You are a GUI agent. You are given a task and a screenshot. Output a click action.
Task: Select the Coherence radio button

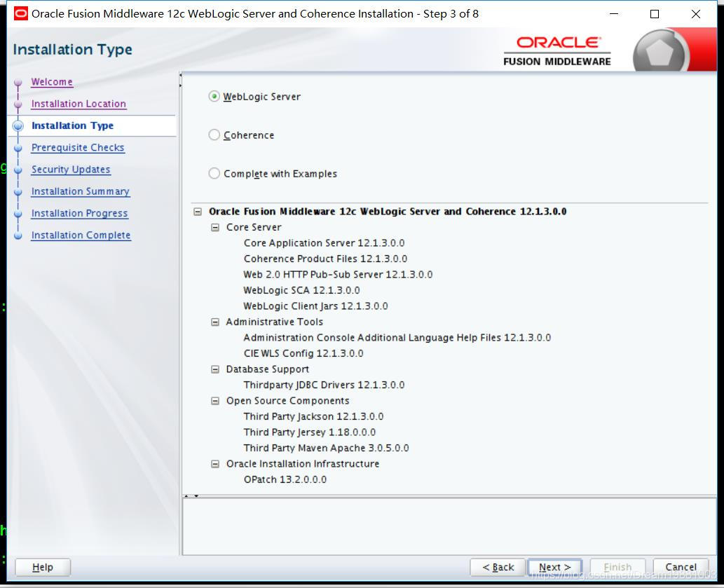(214, 135)
